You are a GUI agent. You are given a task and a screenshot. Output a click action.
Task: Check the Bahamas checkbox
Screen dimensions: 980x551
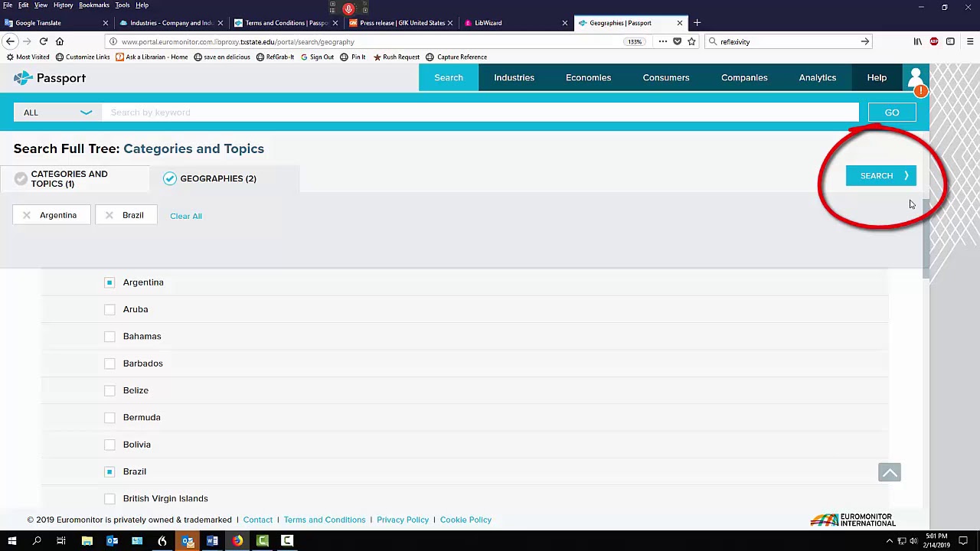(x=109, y=336)
